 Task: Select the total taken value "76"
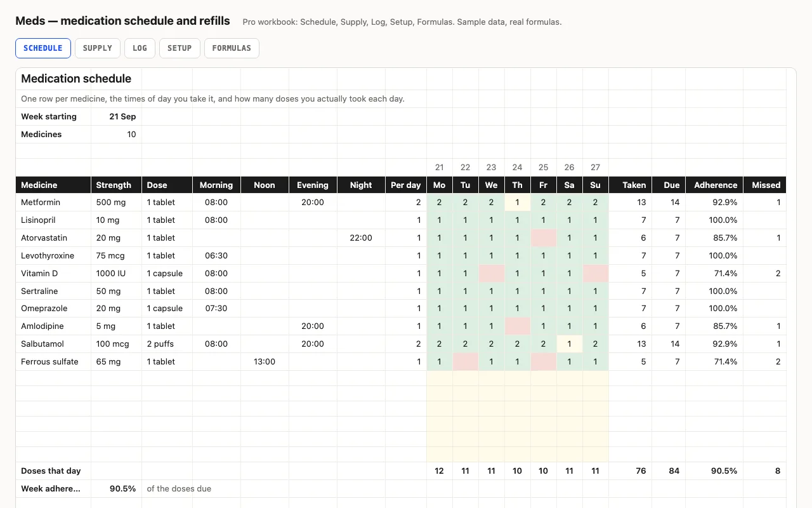click(x=631, y=471)
